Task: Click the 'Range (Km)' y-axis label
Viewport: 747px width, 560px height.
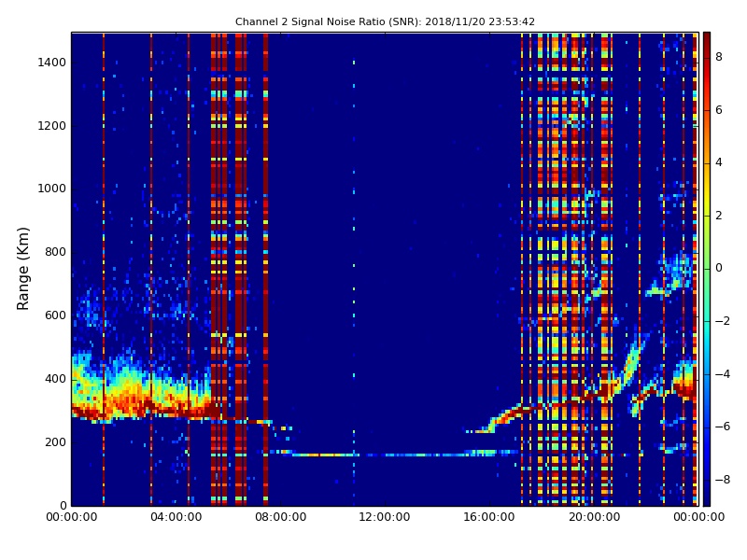Action: click(22, 269)
